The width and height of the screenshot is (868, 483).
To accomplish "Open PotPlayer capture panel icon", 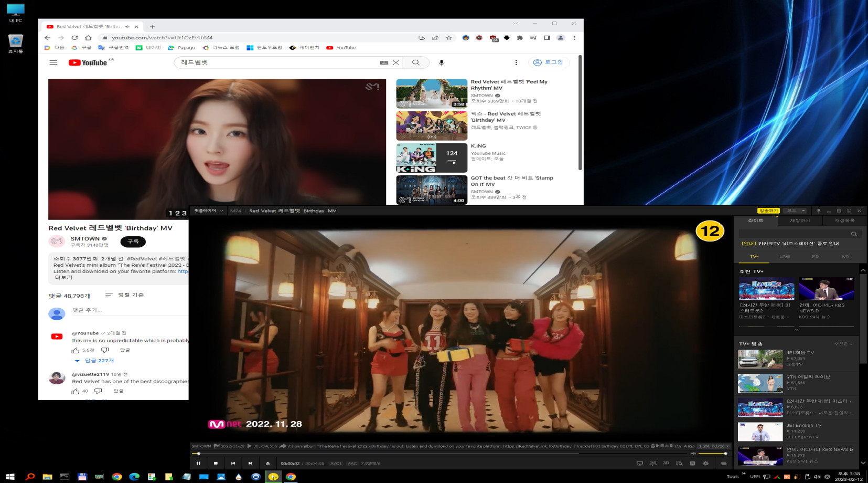I will pos(692,463).
